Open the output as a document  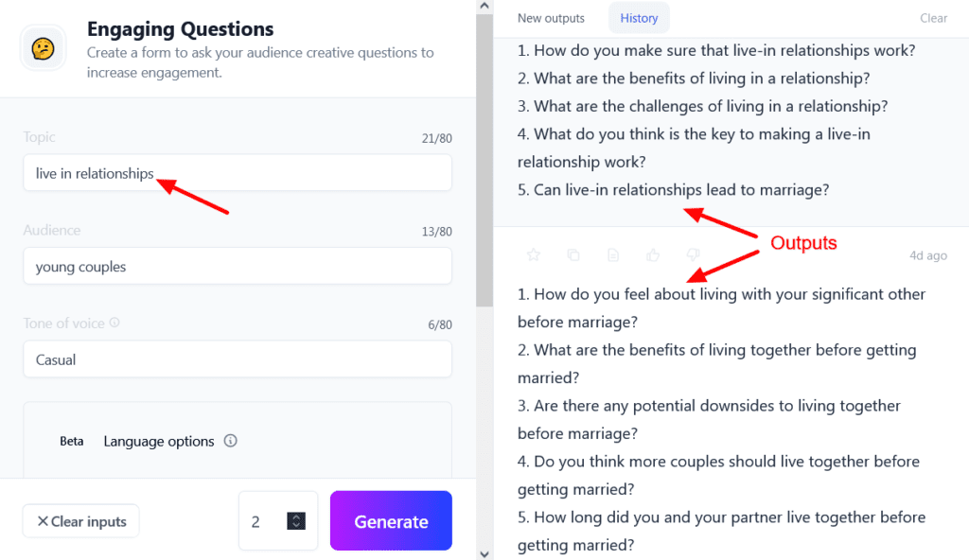point(612,254)
